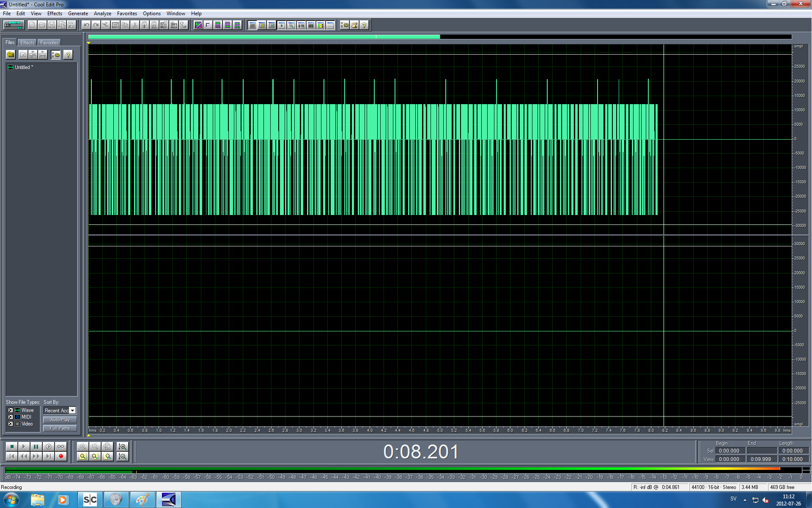The image size is (812, 508).
Task: Click the Play to End circled button
Action: pos(49,446)
